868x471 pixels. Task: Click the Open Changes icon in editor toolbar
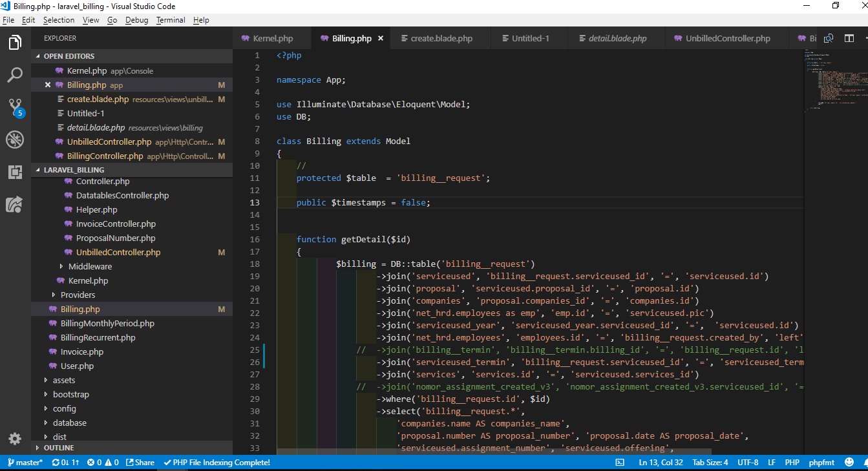(x=829, y=39)
